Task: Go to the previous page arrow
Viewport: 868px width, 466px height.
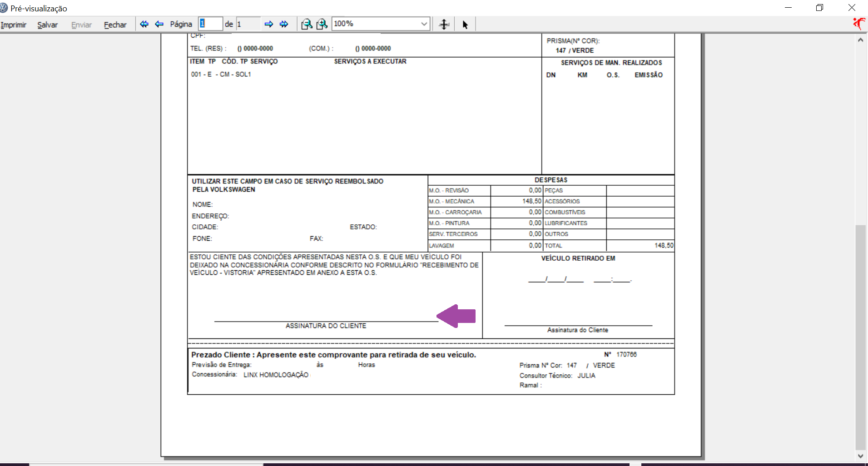Action: pos(159,24)
